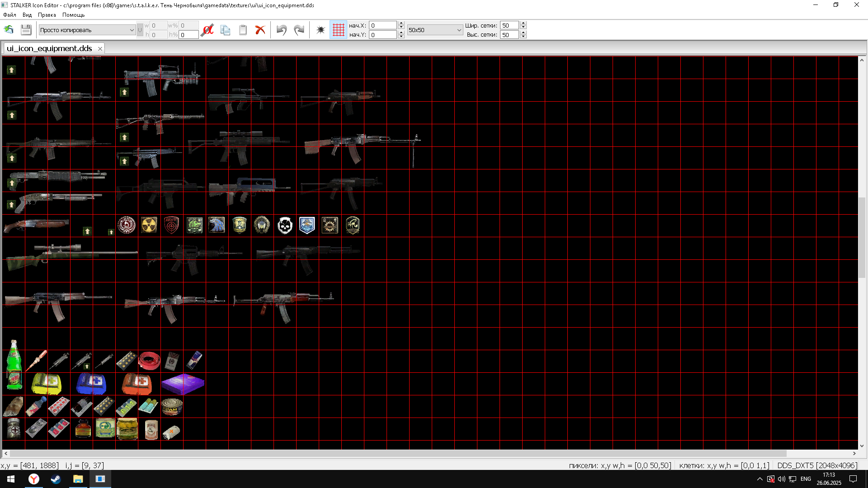The image size is (868, 488).
Task: Click the horizontal scrollbar right arrow
Action: coord(854,453)
